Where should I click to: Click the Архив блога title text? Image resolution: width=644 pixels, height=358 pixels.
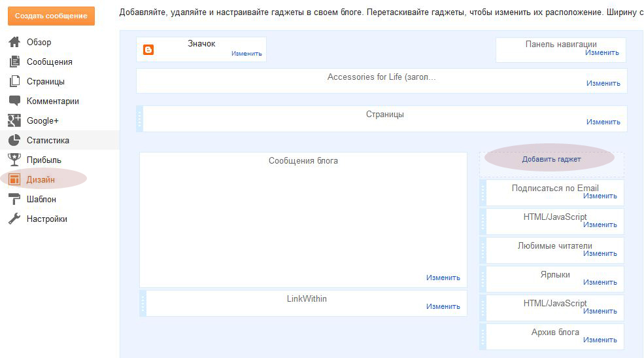[555, 332]
